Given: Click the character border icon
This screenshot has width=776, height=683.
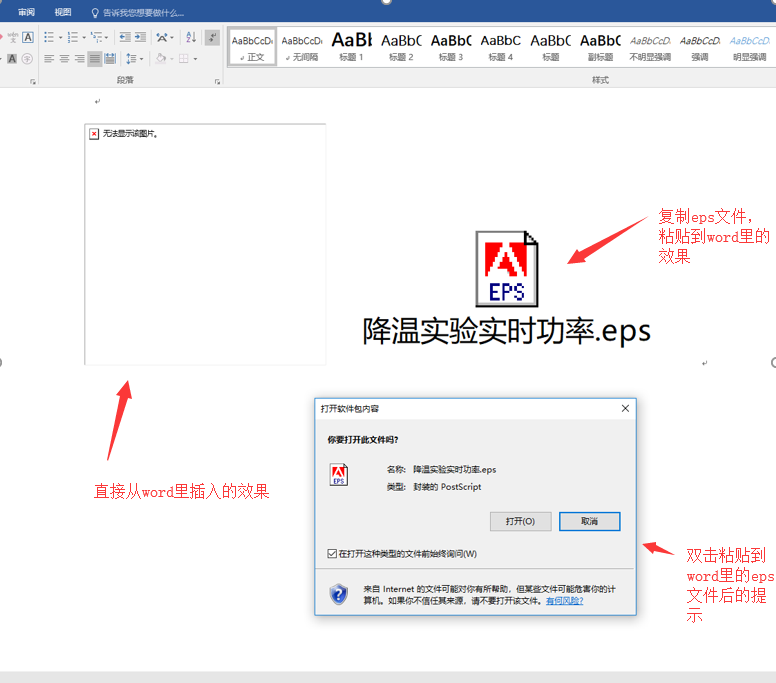Looking at the screenshot, I should pyautogui.click(x=28, y=37).
